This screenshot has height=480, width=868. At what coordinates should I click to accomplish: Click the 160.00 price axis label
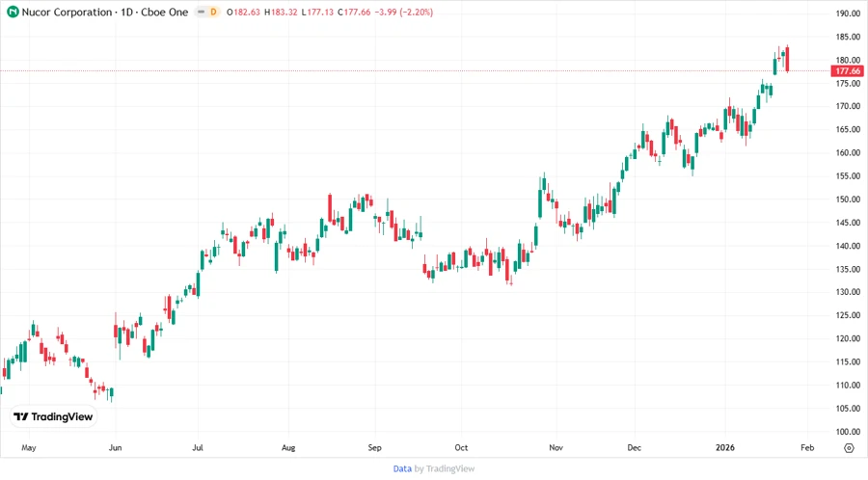(848, 152)
